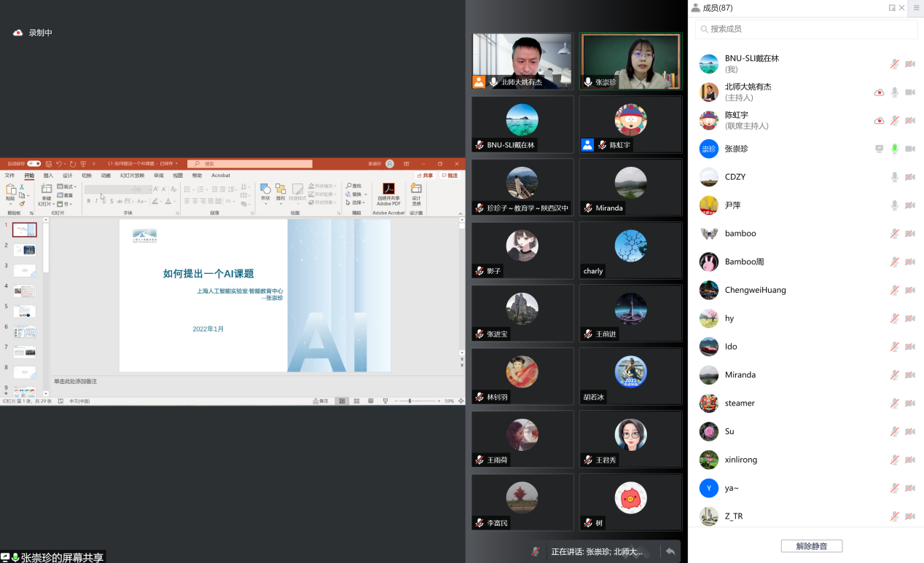Open the 版式 layout dropdown
Viewport: 924px width, 563px height.
click(67, 186)
